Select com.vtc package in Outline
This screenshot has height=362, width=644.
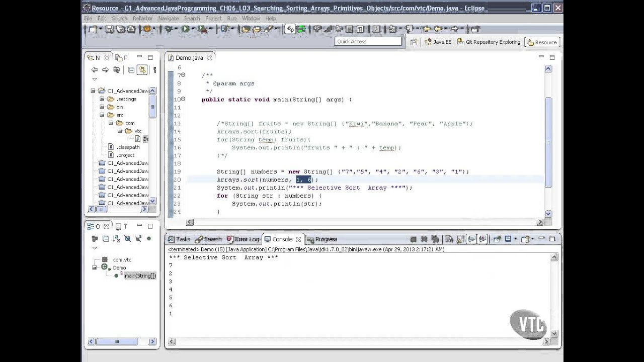[x=122, y=260]
